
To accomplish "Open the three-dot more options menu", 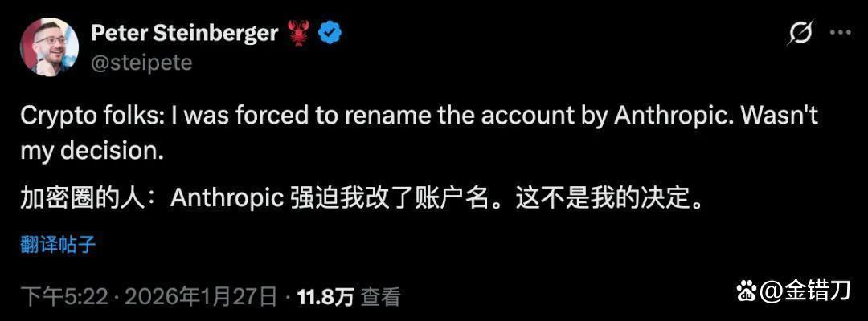I will click(x=841, y=33).
